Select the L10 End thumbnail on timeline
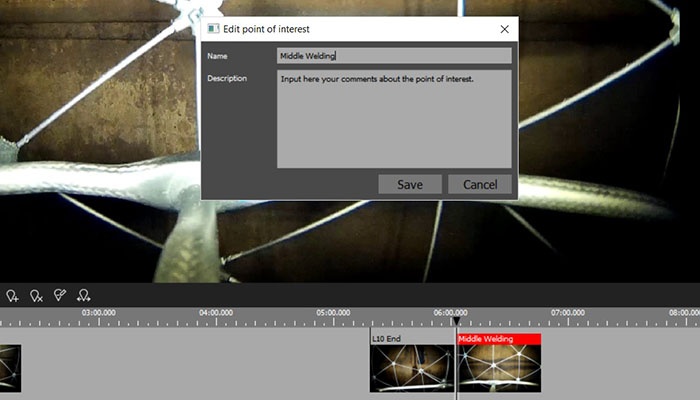 [x=412, y=368]
